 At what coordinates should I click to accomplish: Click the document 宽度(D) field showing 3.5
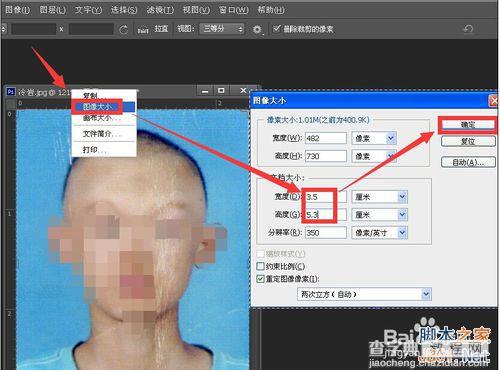(x=326, y=197)
